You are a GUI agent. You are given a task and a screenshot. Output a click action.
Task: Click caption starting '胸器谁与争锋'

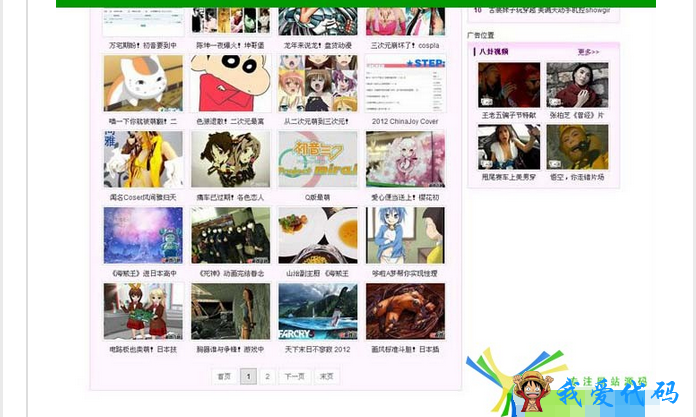[230, 349]
